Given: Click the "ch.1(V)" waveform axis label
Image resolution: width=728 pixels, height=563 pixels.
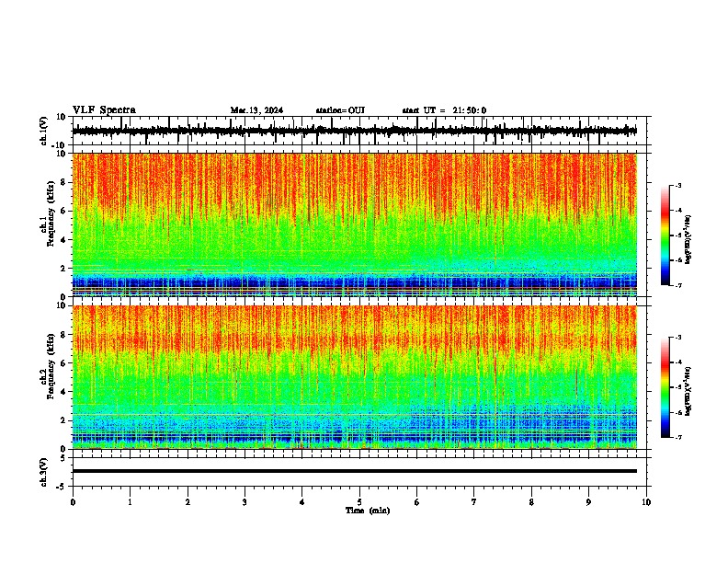Looking at the screenshot, I should (44, 131).
